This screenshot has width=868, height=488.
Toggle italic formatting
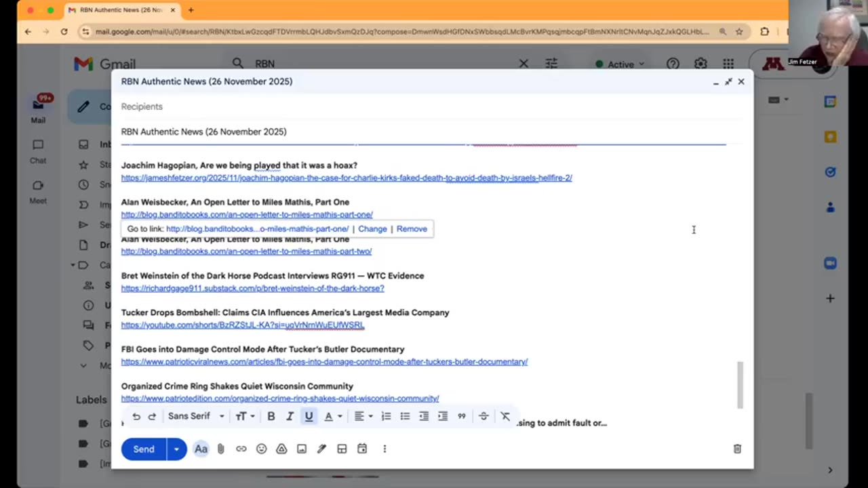tap(290, 416)
